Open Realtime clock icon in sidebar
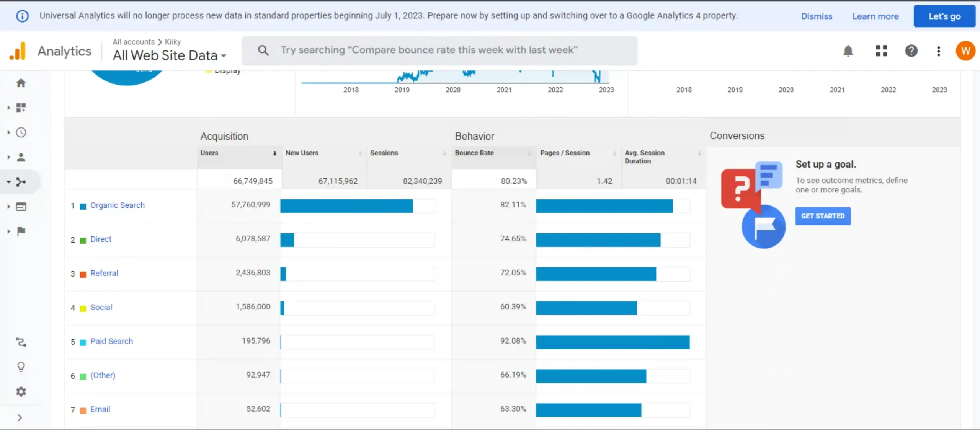 [x=21, y=132]
